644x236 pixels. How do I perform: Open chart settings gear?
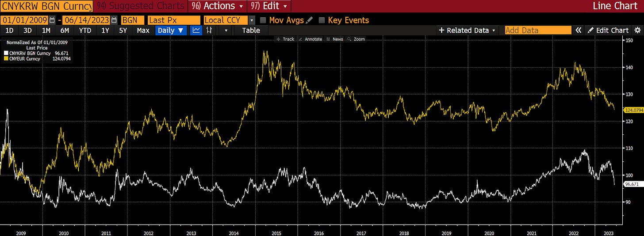click(637, 30)
